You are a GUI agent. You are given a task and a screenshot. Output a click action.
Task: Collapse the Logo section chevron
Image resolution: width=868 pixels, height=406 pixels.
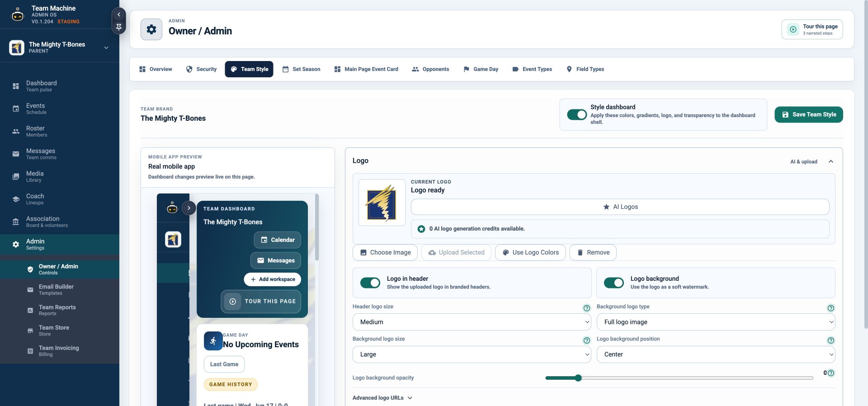pyautogui.click(x=831, y=161)
